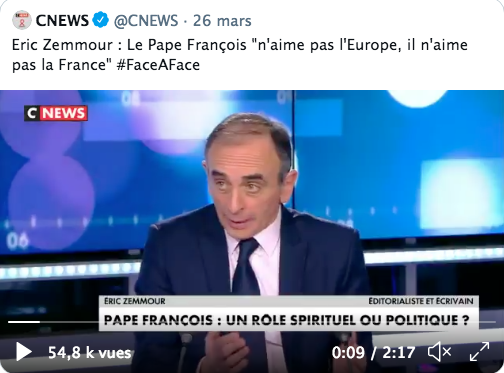Viewport: 504px width, 373px height.
Task: Click the blurred blue studio screen at right
Action: pyautogui.click(x=400, y=163)
